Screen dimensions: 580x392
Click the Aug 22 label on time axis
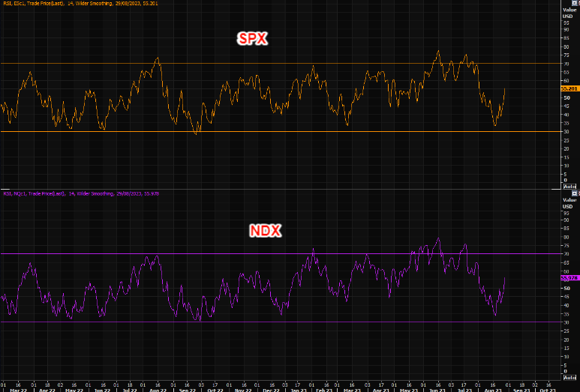(x=158, y=390)
